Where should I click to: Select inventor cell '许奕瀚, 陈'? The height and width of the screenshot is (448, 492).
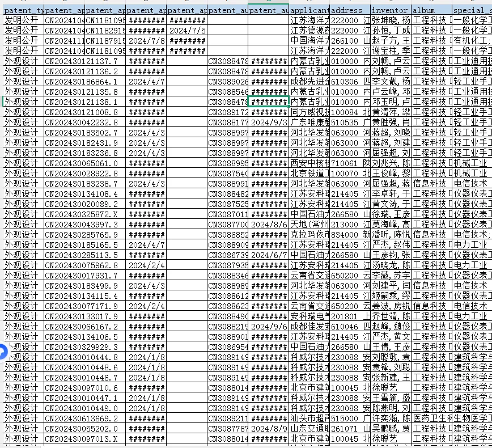[x=391, y=418]
